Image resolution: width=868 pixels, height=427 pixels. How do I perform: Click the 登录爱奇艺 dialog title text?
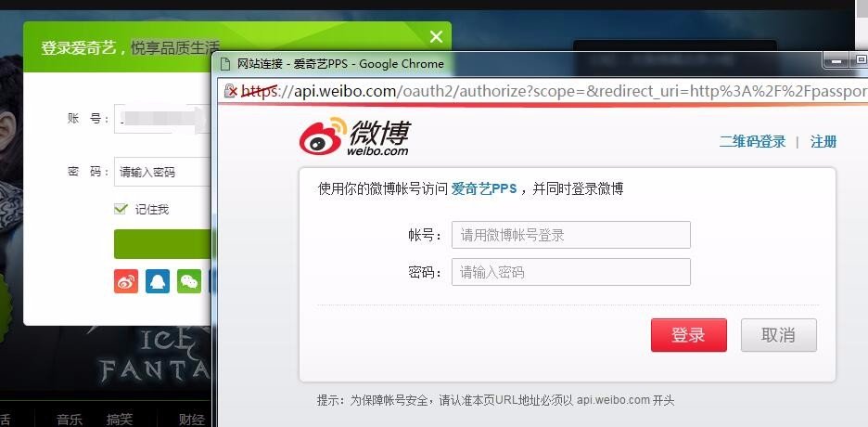click(x=78, y=47)
